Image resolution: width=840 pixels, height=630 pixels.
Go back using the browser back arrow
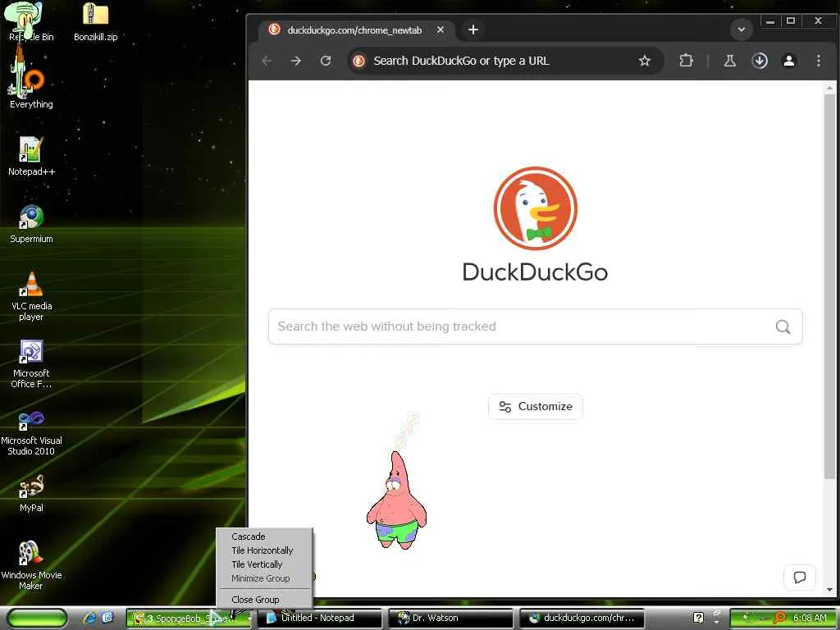tap(267, 61)
